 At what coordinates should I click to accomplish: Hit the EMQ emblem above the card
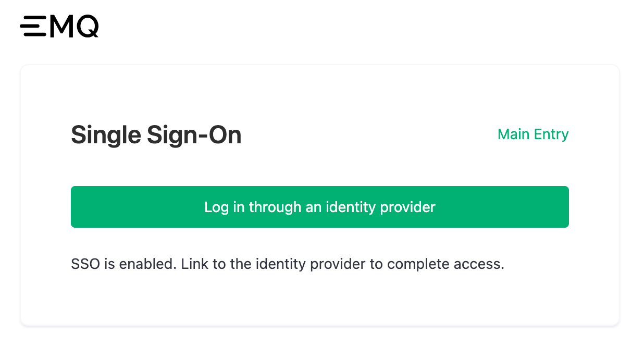(59, 26)
